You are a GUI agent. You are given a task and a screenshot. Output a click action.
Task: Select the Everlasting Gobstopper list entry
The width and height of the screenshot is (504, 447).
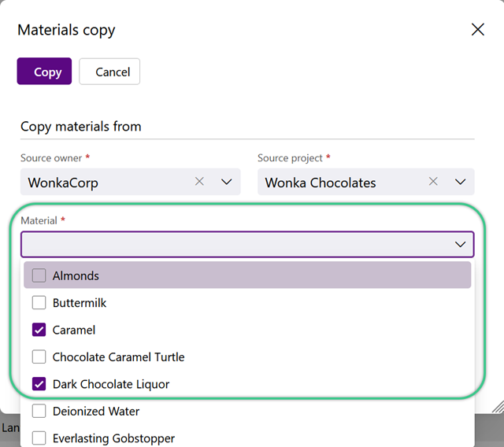(247, 438)
